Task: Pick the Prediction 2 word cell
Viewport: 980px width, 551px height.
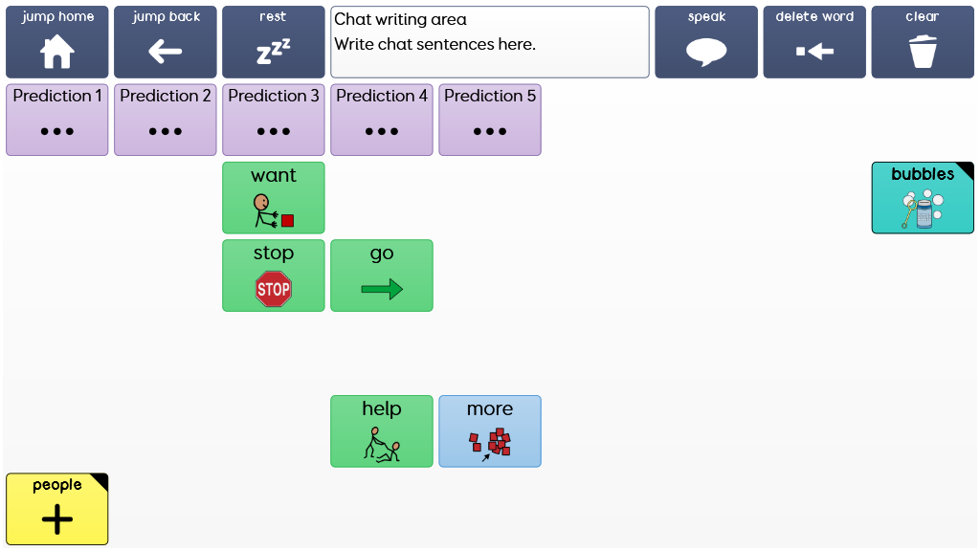Action: [165, 120]
